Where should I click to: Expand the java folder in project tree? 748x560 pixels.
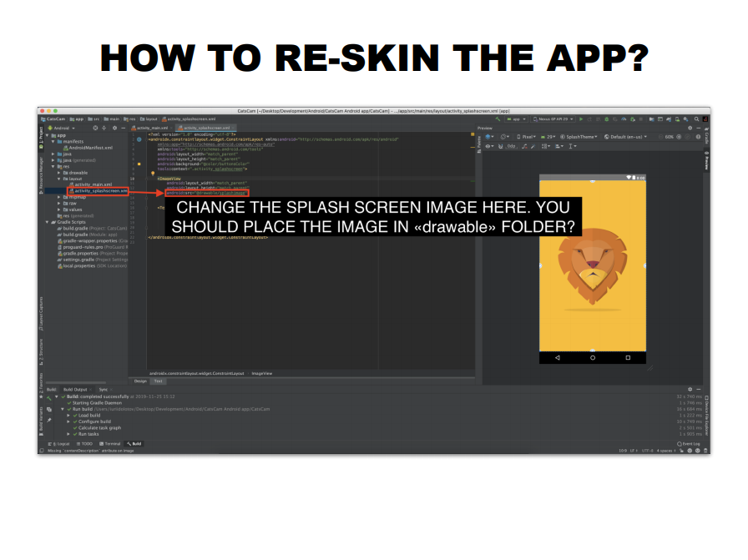click(x=53, y=154)
